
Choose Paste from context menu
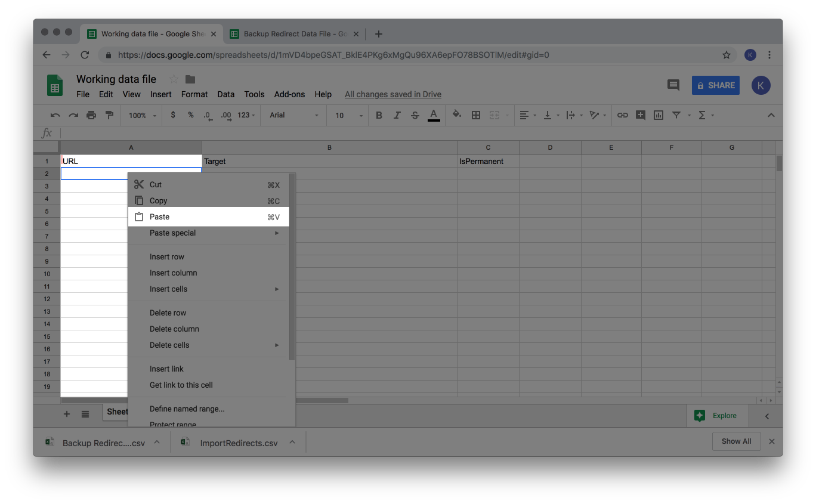pos(208,217)
